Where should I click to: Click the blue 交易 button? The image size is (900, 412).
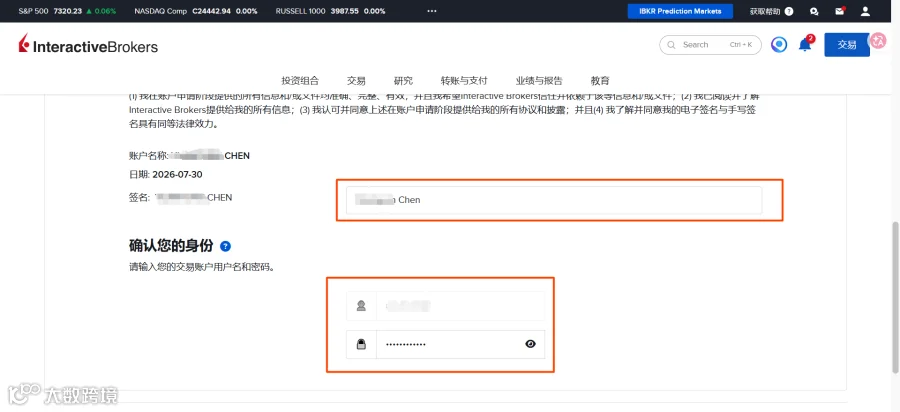coord(847,45)
